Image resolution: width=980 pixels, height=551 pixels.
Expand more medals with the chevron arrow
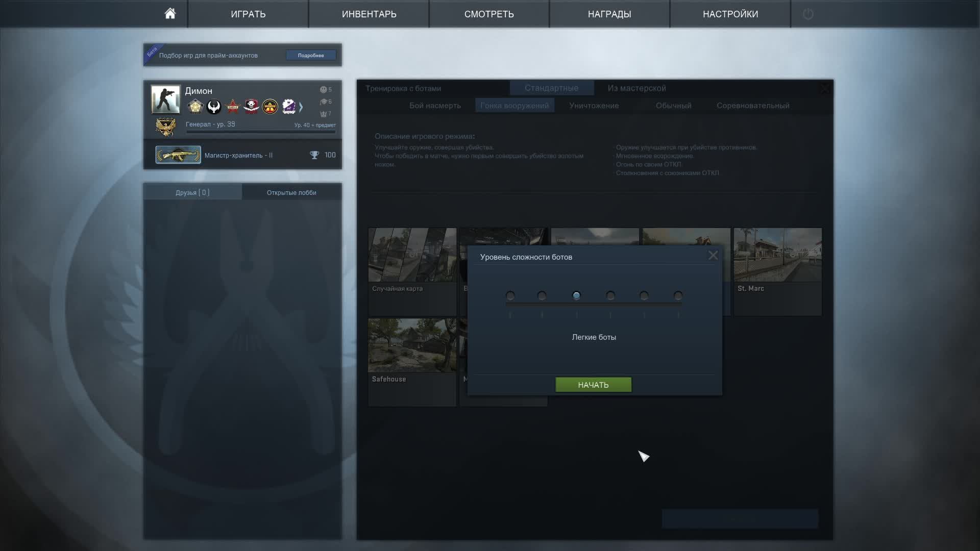pos(301,107)
